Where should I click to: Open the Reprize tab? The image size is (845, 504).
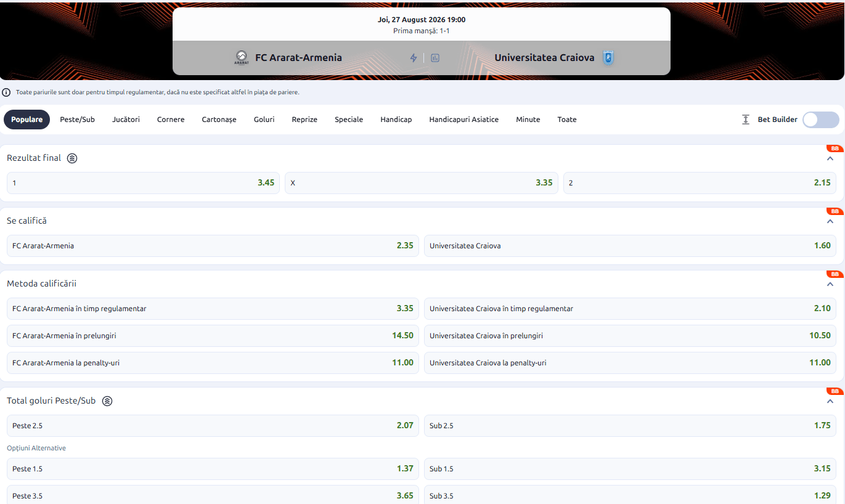[x=304, y=120]
